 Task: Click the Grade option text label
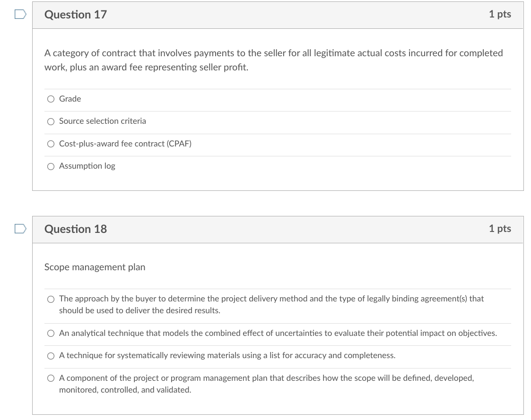click(x=70, y=99)
